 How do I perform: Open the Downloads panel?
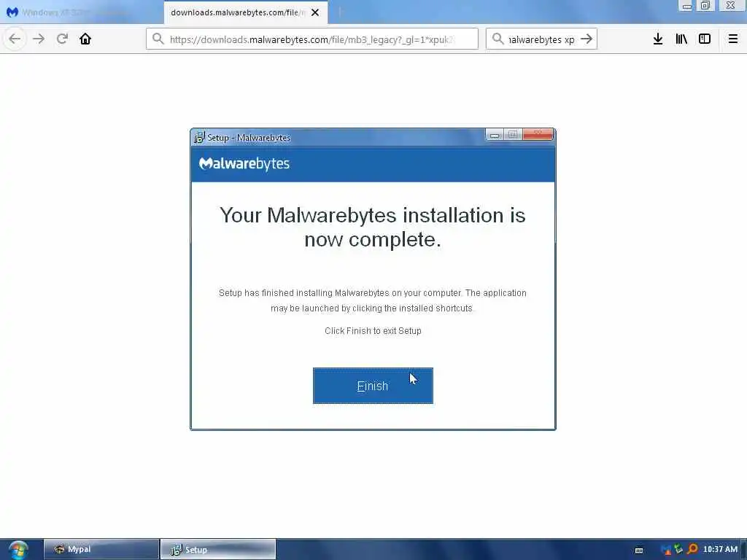click(658, 39)
